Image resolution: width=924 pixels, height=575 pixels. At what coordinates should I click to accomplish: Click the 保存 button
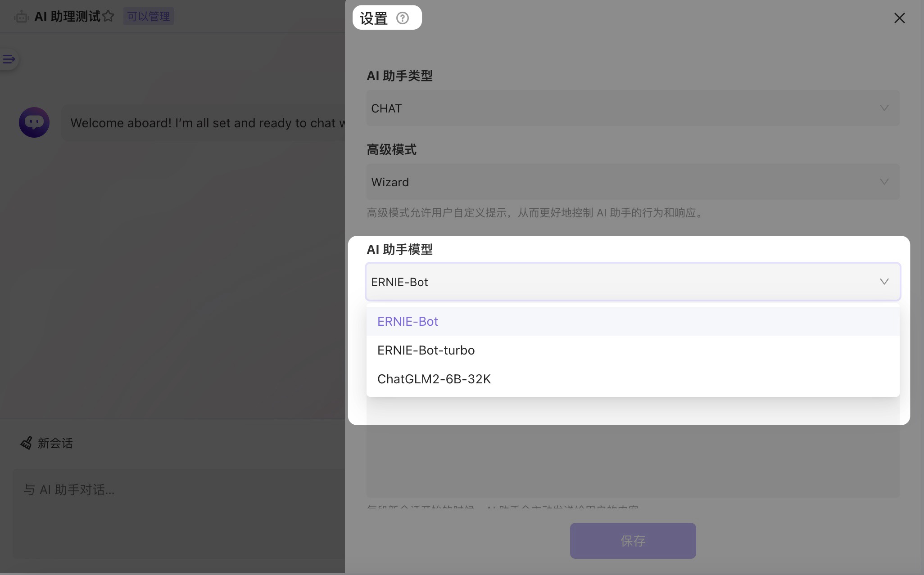[632, 541]
